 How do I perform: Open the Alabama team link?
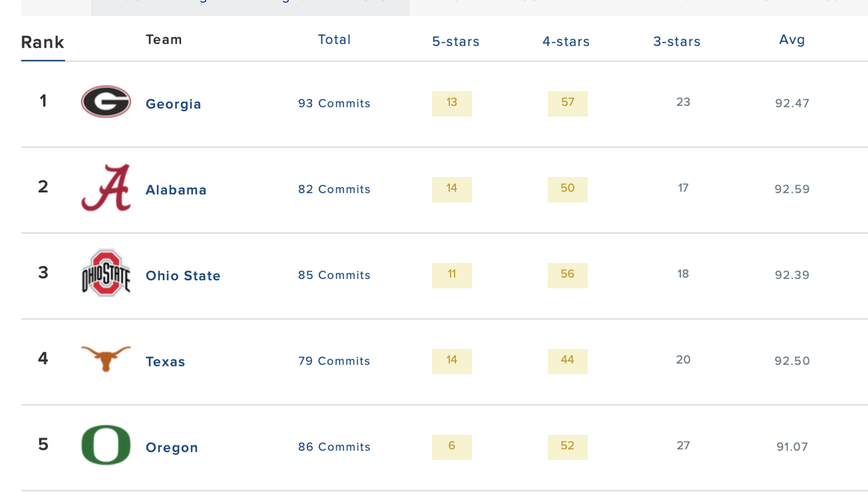[x=176, y=190]
